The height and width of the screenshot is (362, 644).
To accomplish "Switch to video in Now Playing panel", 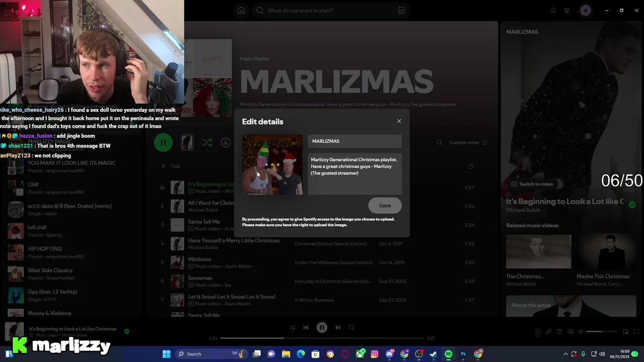I will (532, 184).
